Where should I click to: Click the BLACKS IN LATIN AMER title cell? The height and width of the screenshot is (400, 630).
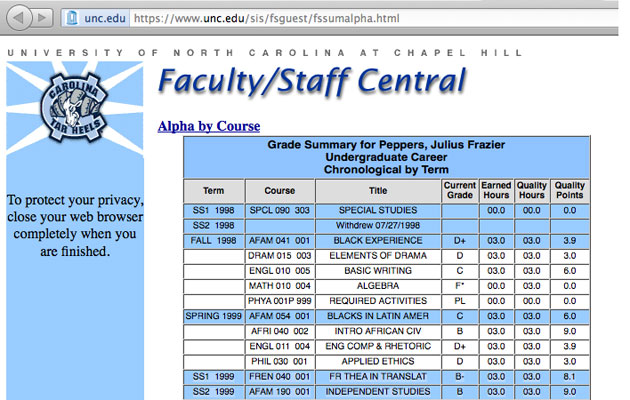coord(378,316)
